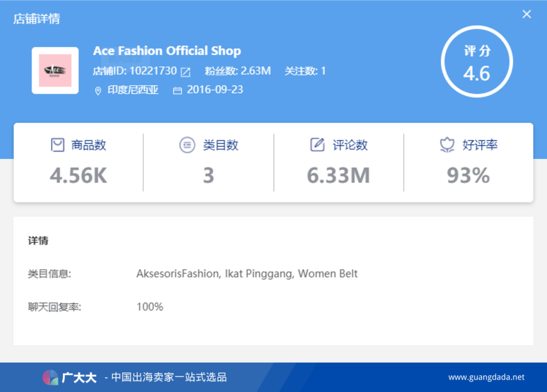Select the store ID text 10221730
The height and width of the screenshot is (392, 547).
[x=153, y=71]
